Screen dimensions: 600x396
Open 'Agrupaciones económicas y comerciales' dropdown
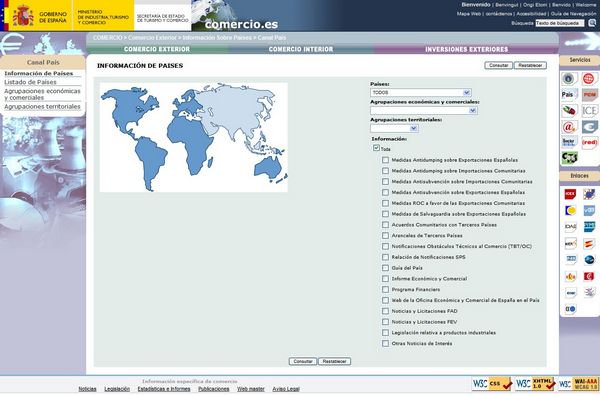(424, 111)
